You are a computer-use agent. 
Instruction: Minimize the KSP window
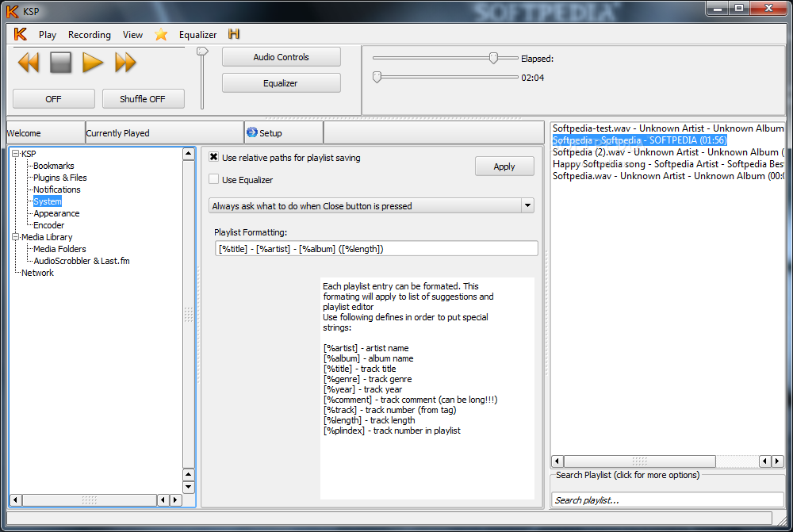coord(717,8)
